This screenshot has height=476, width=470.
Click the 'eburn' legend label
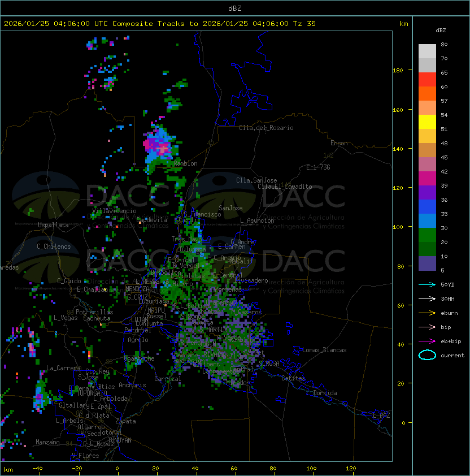[449, 313]
